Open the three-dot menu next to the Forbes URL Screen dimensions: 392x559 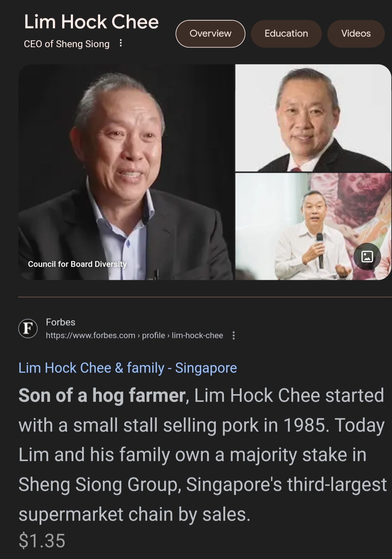(234, 335)
